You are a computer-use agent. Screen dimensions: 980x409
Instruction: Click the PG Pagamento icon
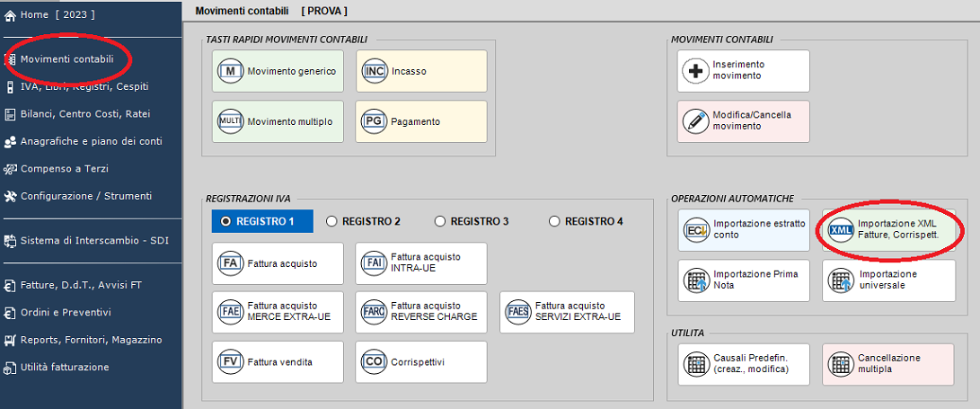(374, 121)
